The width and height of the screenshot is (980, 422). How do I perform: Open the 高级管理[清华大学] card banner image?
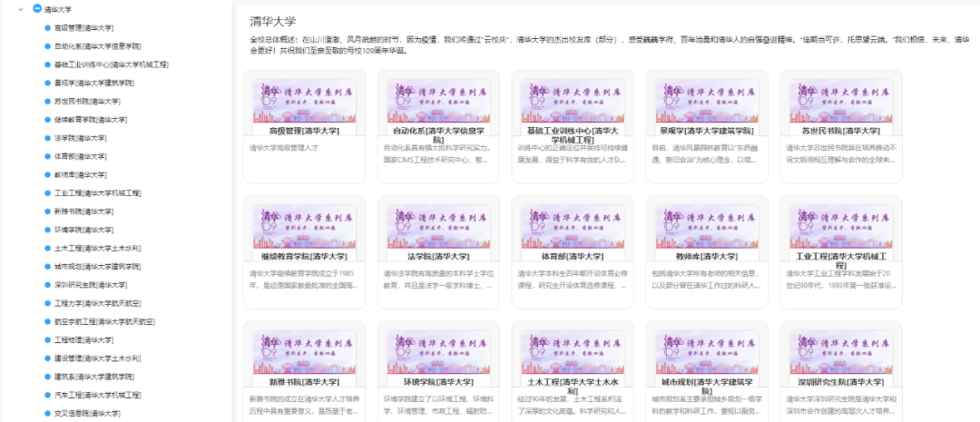point(304,102)
